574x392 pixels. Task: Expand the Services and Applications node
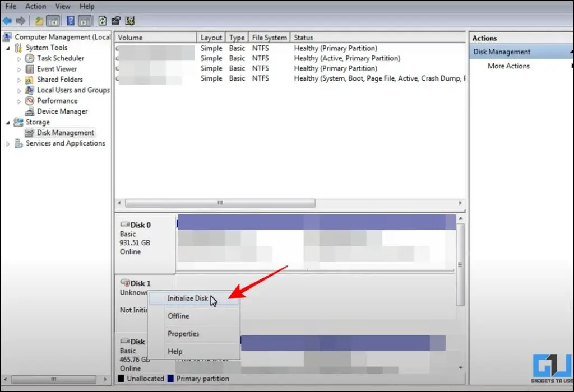coord(8,143)
